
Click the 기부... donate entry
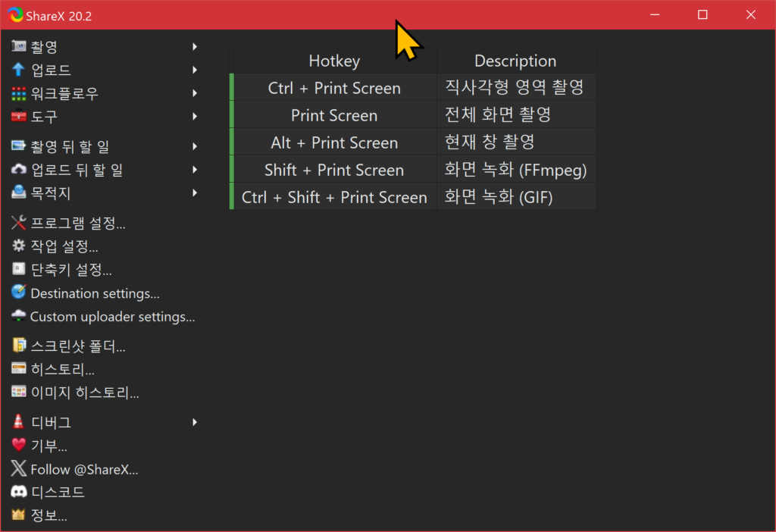coord(104,445)
